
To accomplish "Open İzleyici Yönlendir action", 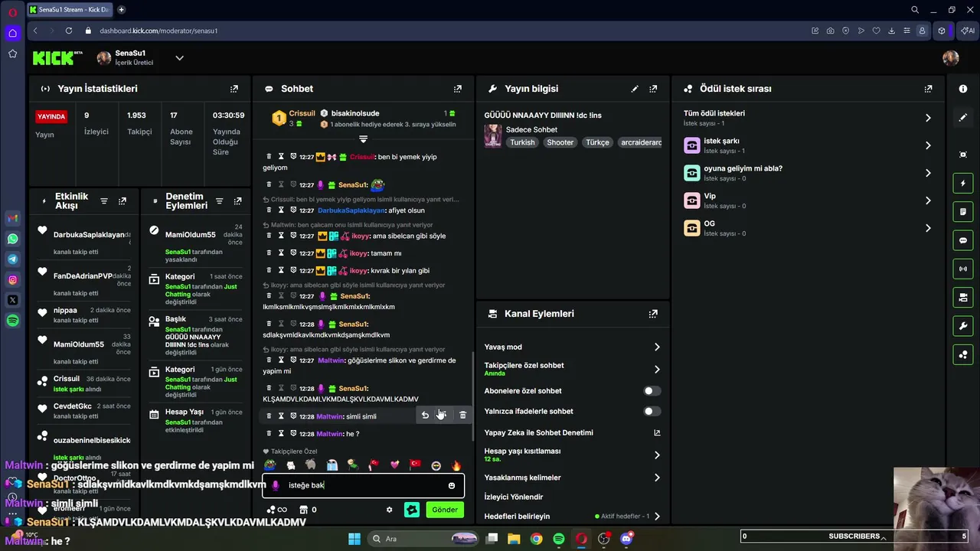I will [514, 497].
